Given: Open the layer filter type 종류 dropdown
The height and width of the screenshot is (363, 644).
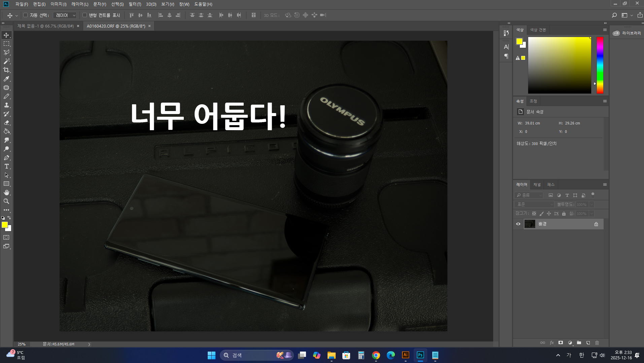Looking at the screenshot, I should tap(529, 195).
